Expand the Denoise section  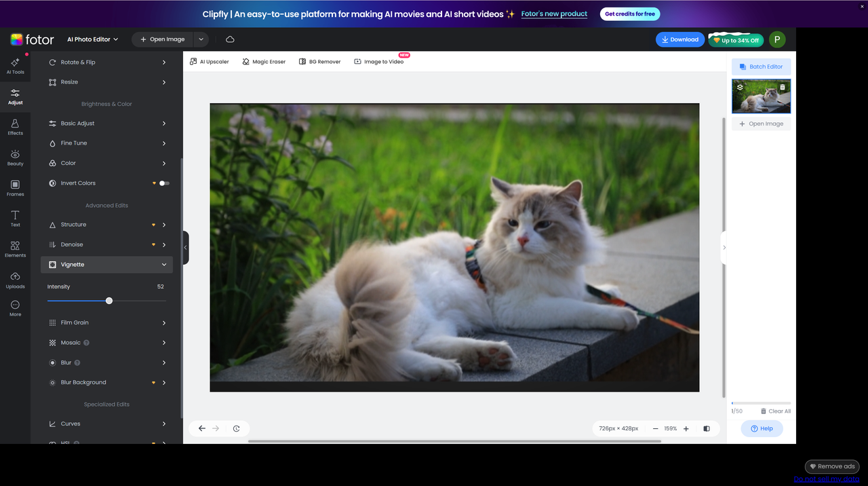click(106, 244)
